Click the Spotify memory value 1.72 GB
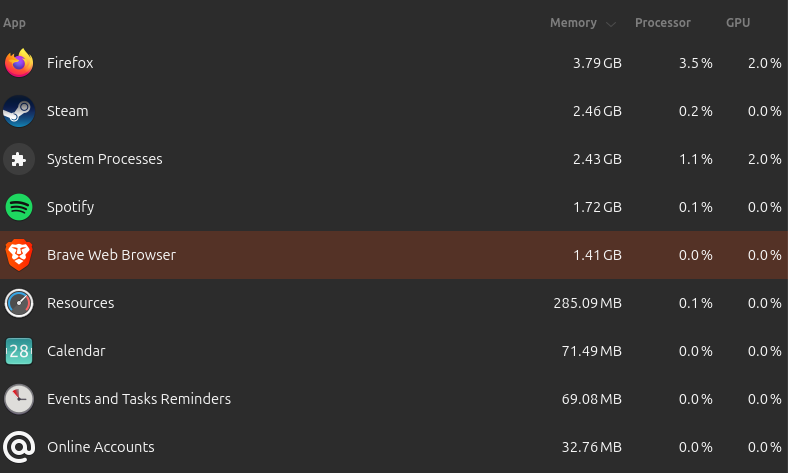The height and width of the screenshot is (473, 788). (597, 207)
